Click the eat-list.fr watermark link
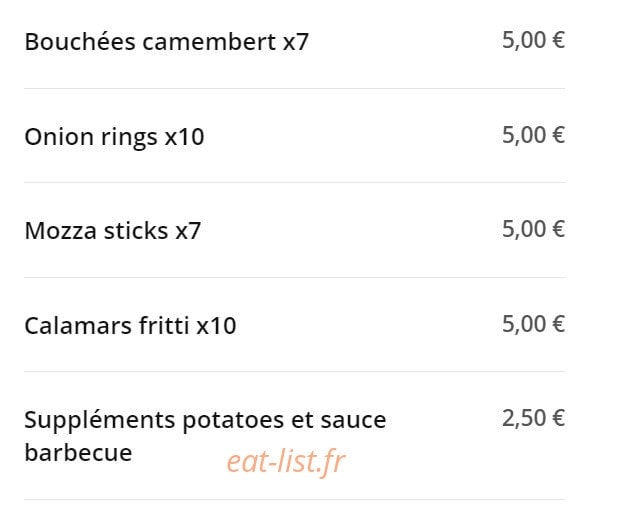This screenshot has height=514, width=631. pos(286,462)
